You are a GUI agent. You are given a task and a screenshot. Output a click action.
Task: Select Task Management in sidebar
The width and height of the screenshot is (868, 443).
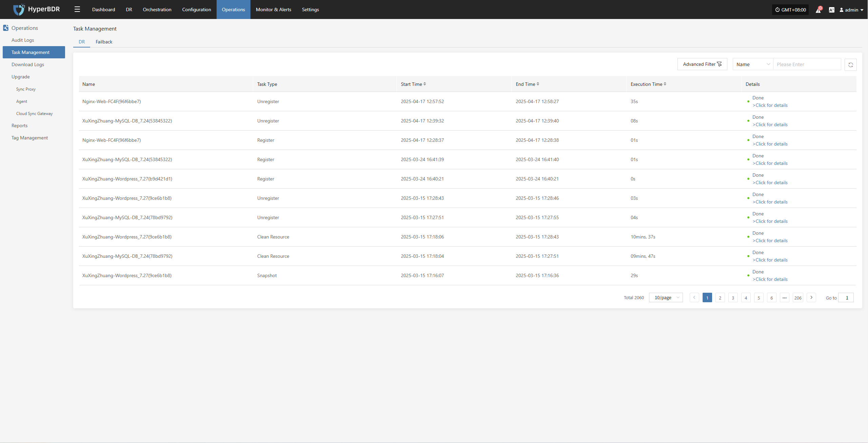click(x=34, y=52)
